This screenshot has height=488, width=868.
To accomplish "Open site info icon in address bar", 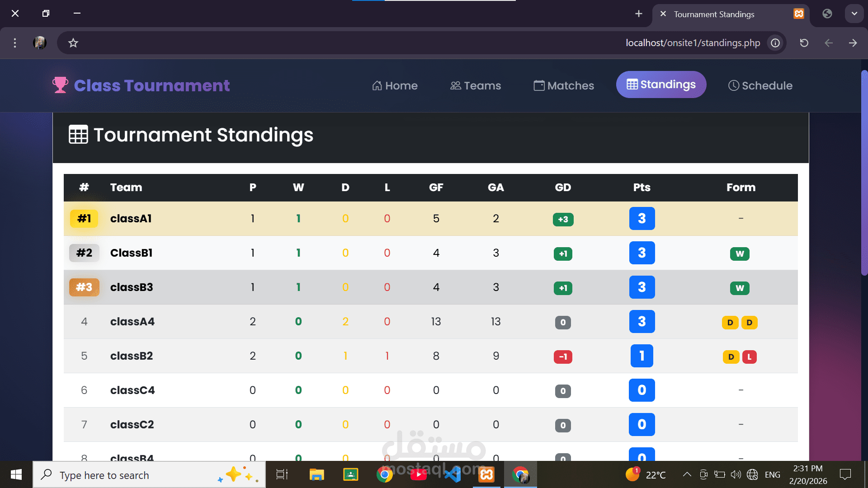I will (x=775, y=43).
